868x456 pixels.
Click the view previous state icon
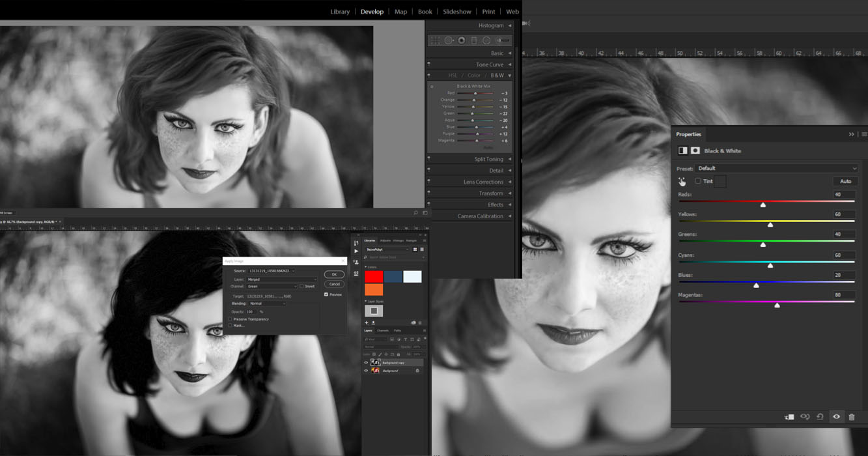[x=805, y=417]
